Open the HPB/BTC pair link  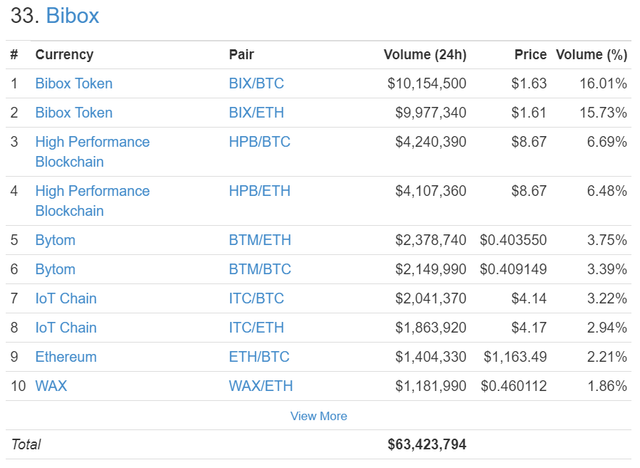click(259, 142)
